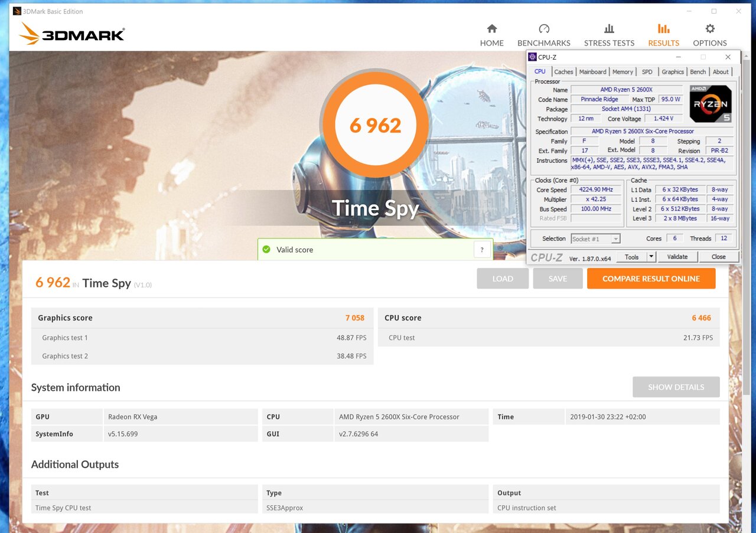Click the Close button in CPU-Z
The height and width of the screenshot is (533, 756).
[x=718, y=257]
